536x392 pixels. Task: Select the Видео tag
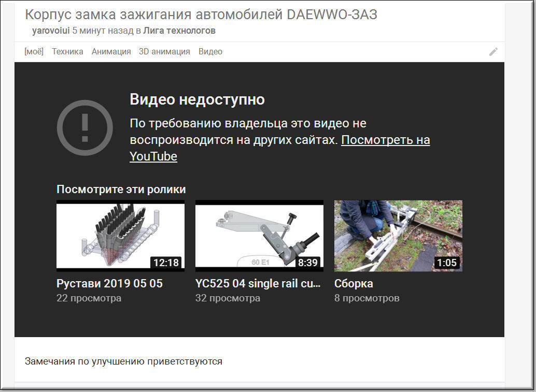210,52
